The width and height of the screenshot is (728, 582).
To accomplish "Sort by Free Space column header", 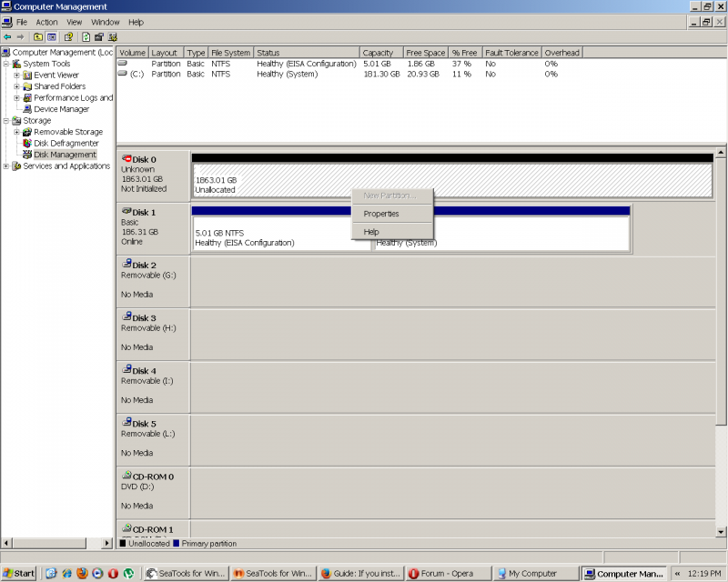I will tap(425, 53).
